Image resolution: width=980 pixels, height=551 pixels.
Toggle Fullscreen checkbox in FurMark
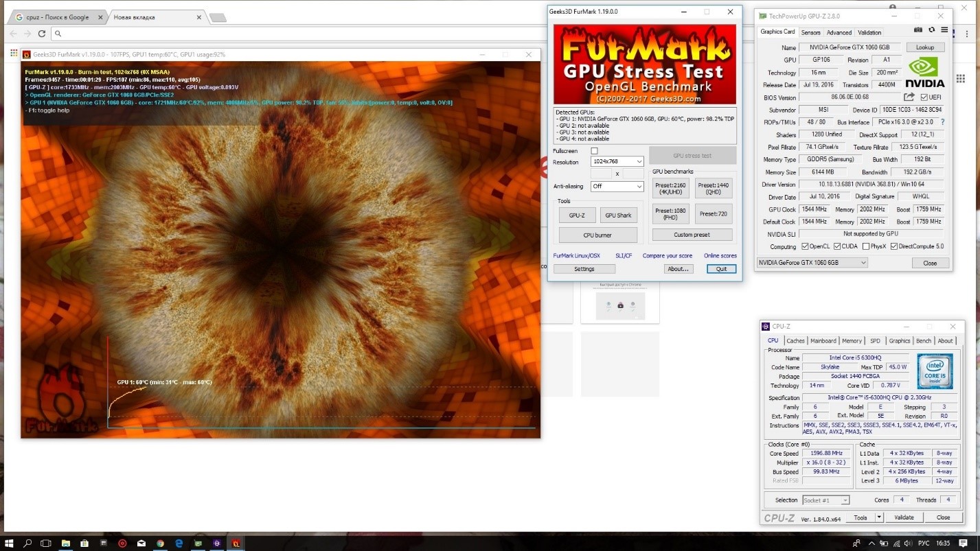click(594, 151)
